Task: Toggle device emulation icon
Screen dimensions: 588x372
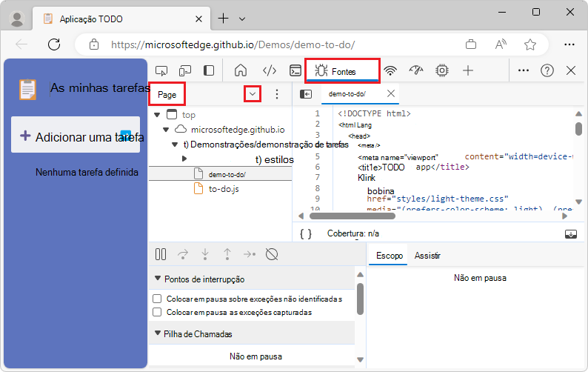Action: 185,71
